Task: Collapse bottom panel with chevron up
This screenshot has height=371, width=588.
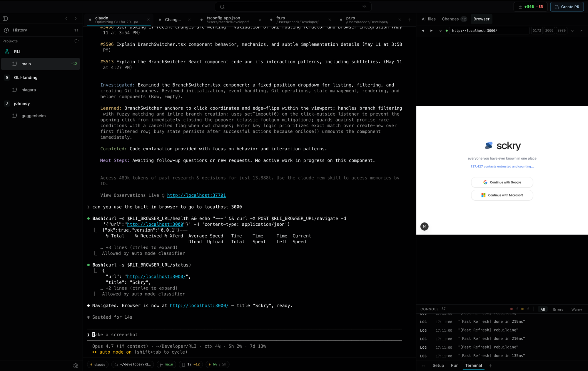Action: [x=423, y=366]
